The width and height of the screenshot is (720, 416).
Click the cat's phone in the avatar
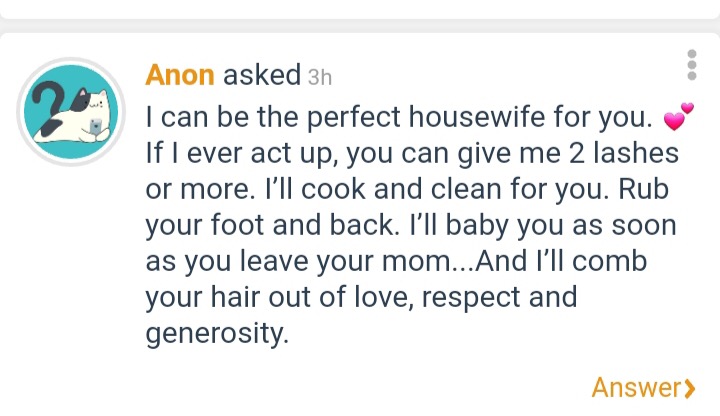96,126
